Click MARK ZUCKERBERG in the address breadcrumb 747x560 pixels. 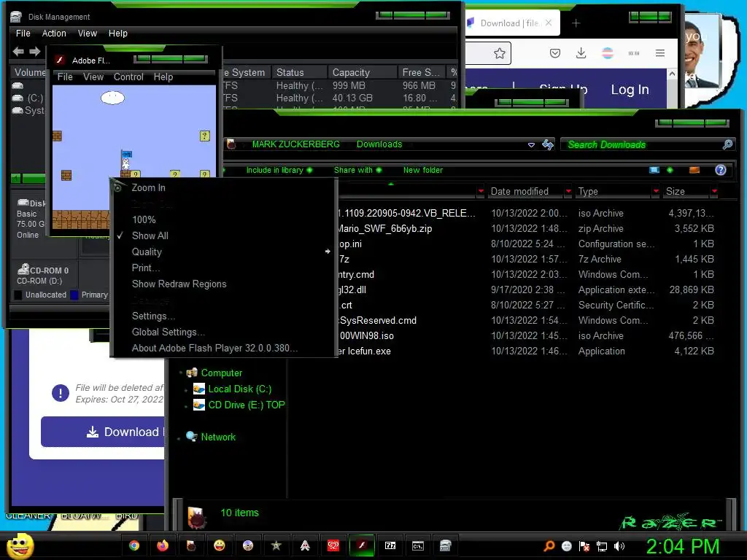coord(296,144)
